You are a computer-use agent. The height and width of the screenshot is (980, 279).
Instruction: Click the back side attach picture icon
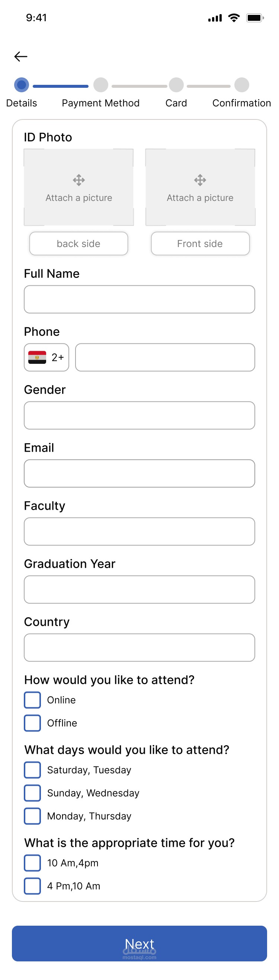pyautogui.click(x=79, y=180)
